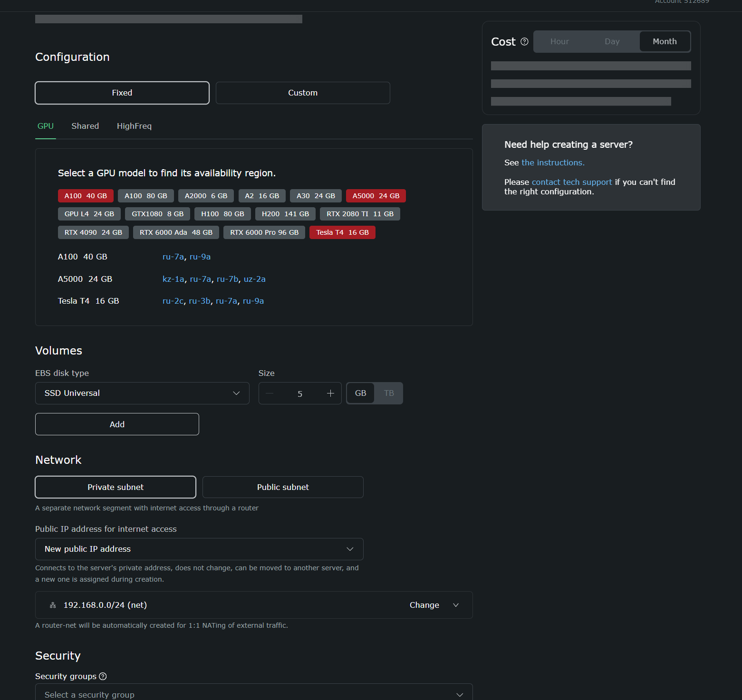Open the EBS disk type dropdown
Screen dimensions: 742x700
[142, 393]
